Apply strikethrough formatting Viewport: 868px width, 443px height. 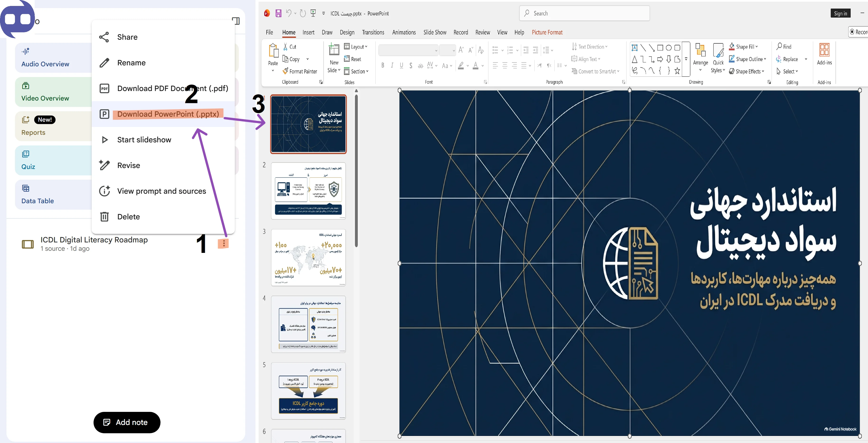420,66
